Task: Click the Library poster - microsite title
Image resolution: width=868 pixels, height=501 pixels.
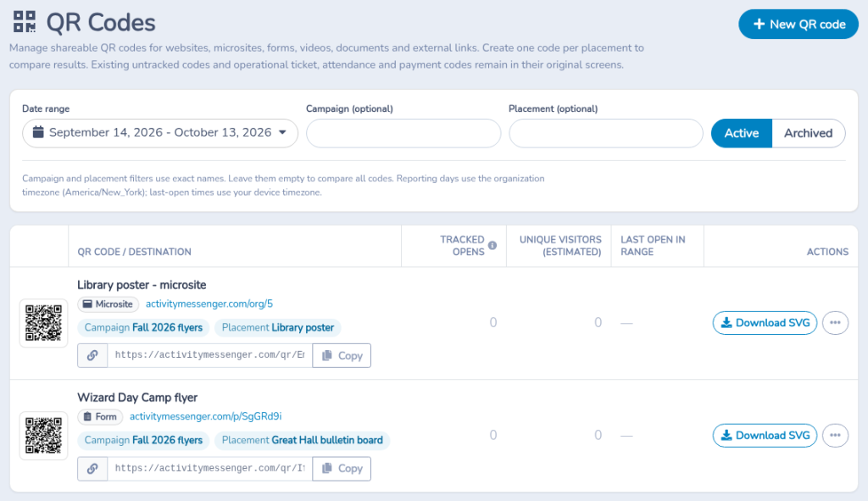Action: 142,285
